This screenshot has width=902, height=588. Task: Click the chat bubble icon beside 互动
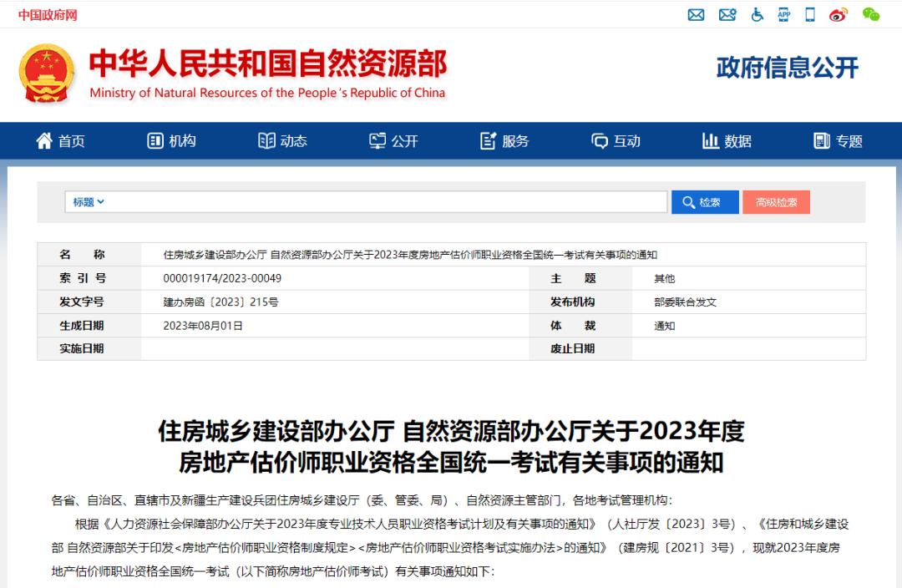tap(600, 141)
